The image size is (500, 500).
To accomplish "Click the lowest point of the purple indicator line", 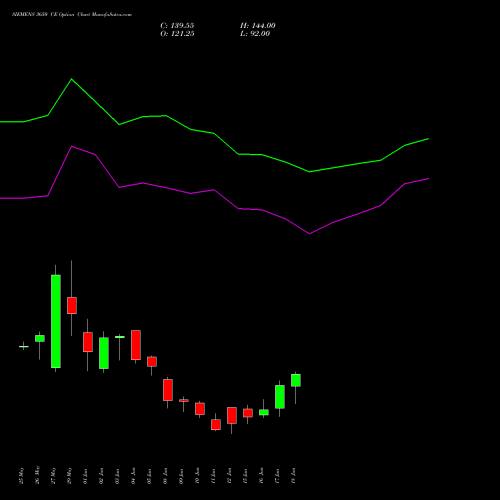I will pyautogui.click(x=310, y=234).
